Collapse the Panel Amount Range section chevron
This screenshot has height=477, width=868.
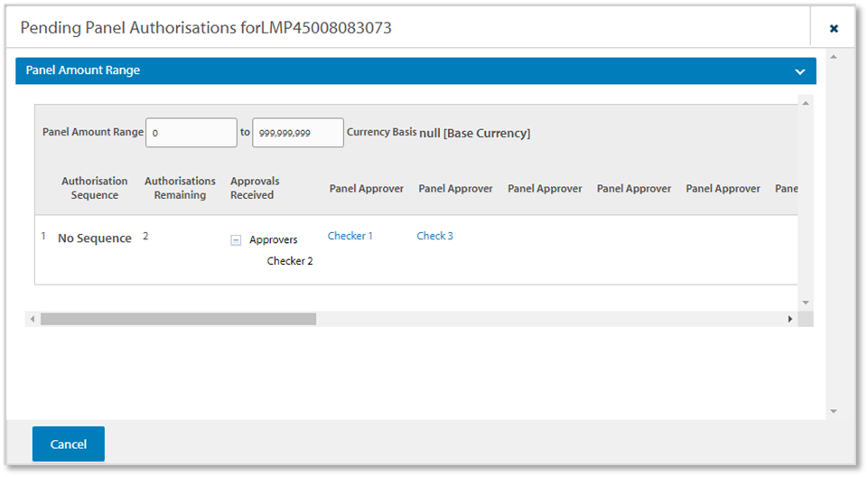click(799, 71)
